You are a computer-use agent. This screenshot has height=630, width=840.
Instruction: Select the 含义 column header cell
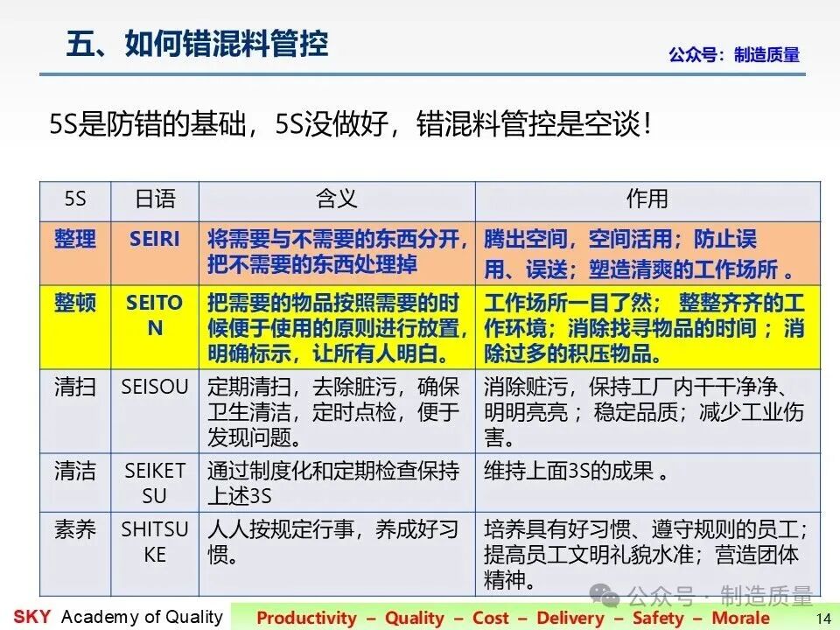click(x=337, y=200)
